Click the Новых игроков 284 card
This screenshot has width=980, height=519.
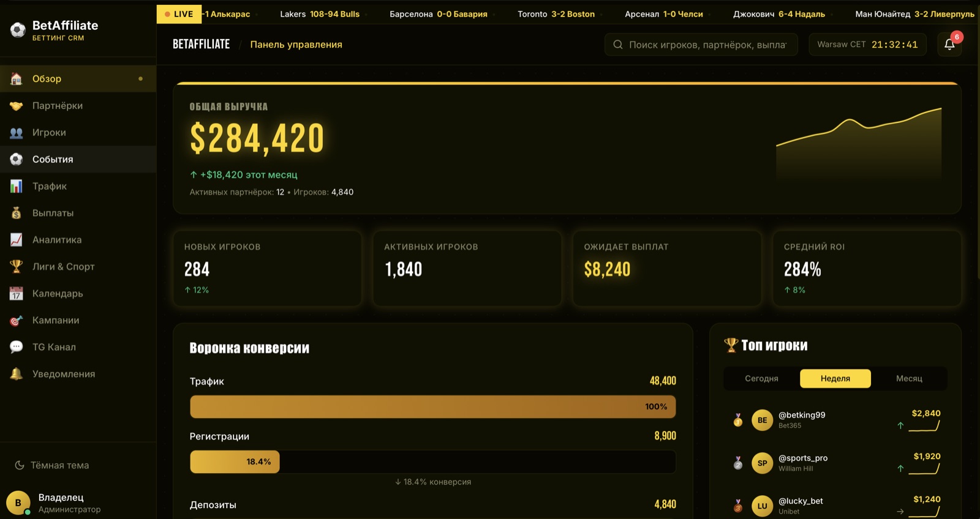(268, 268)
